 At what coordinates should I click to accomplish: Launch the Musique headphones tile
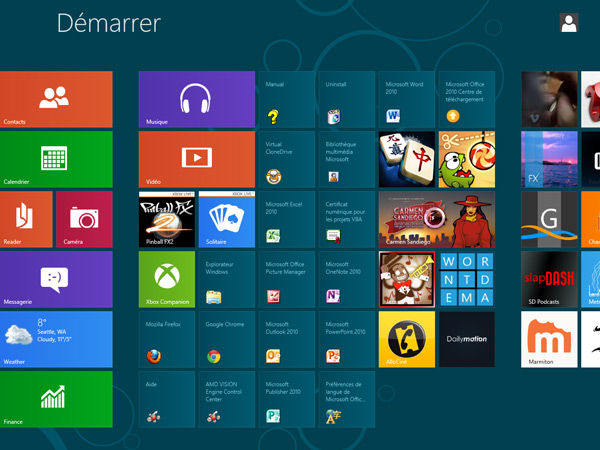pyautogui.click(x=196, y=99)
